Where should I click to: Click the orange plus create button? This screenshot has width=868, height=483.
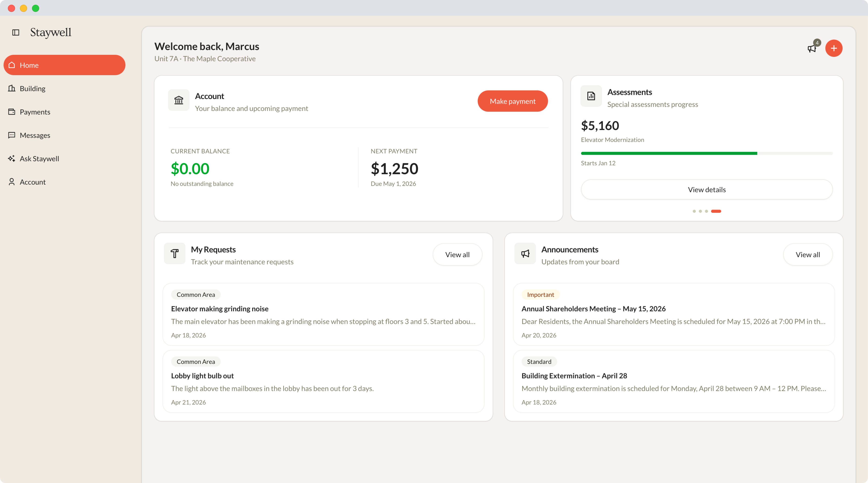tap(834, 48)
